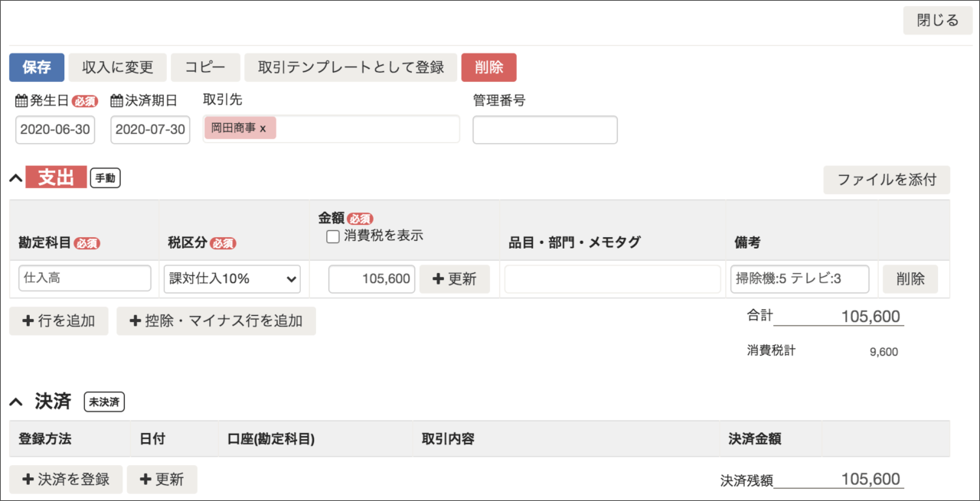
Task: Click the calendar icon beside 決済期日
Action: [x=116, y=101]
